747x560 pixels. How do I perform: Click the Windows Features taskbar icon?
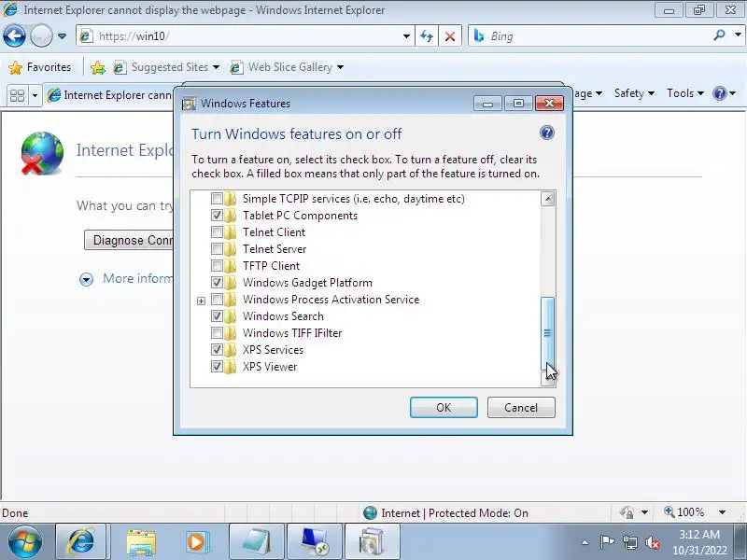point(372,541)
